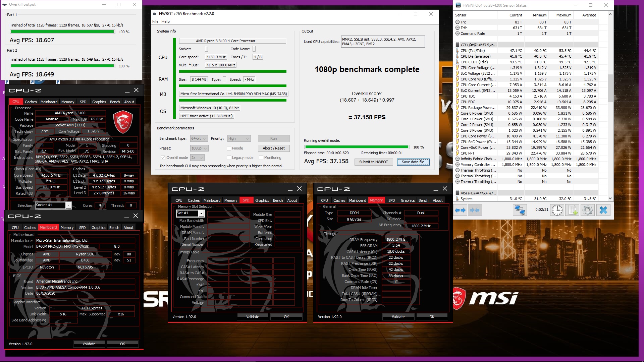The width and height of the screenshot is (644, 362).
Task: Switch to Caches tab in top-left CPU-Z
Action: (31, 102)
